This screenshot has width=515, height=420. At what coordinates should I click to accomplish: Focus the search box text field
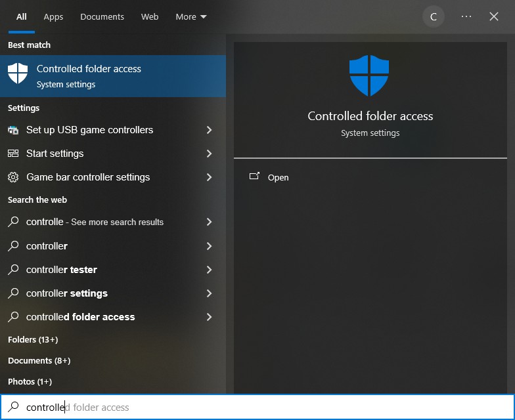click(x=257, y=407)
